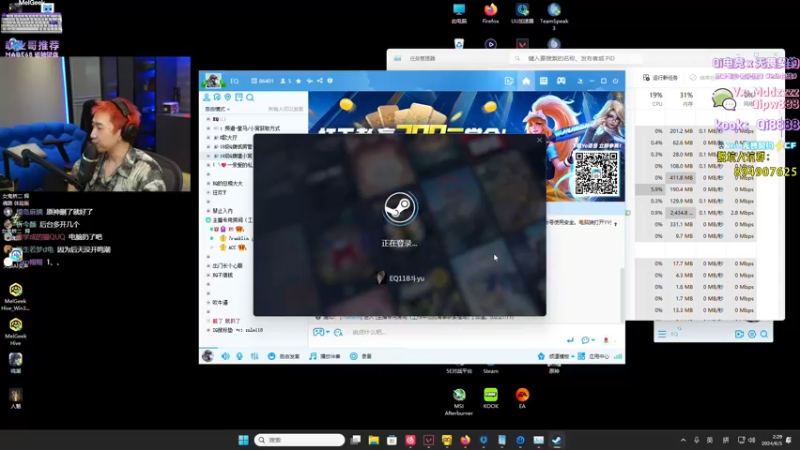Share the channel via the share icon
This screenshot has width=800, height=450.
pos(319,81)
